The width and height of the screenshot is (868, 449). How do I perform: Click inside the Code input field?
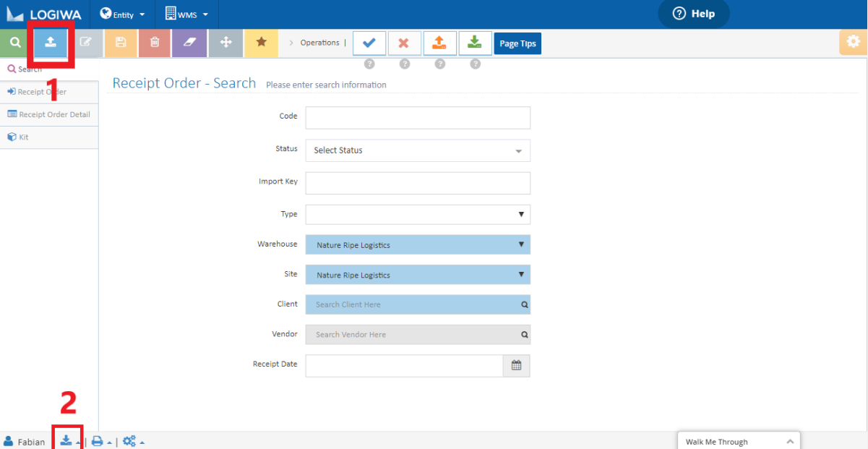coord(418,117)
